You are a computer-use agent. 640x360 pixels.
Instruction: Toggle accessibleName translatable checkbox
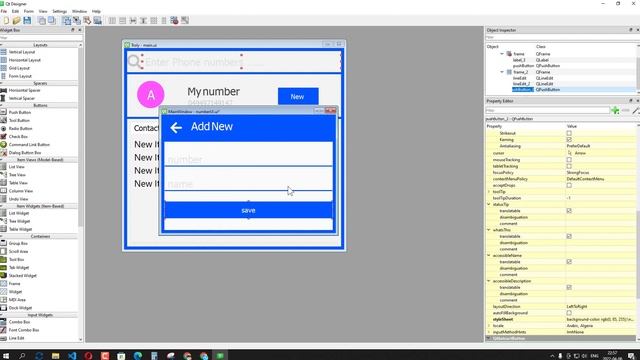pos(569,262)
